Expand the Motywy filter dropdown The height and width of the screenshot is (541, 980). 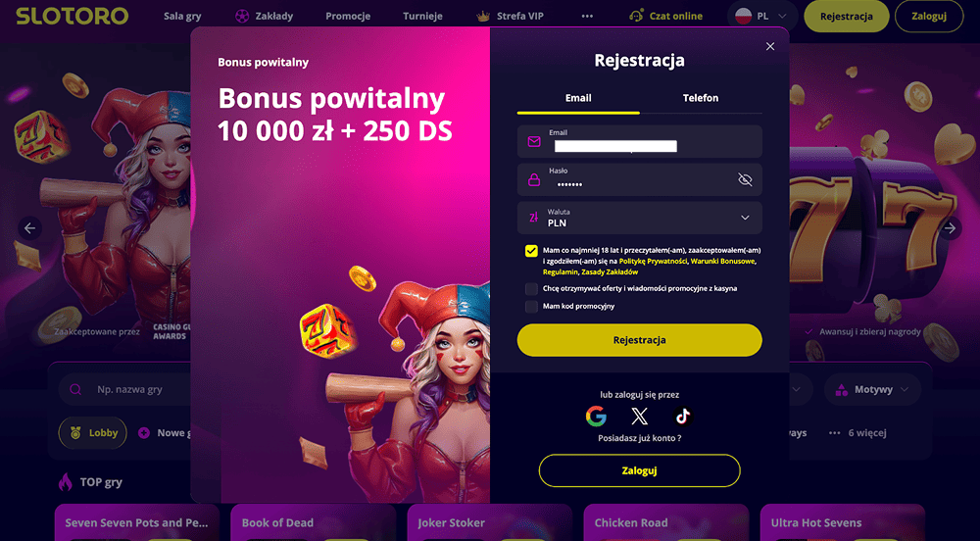pos(872,389)
